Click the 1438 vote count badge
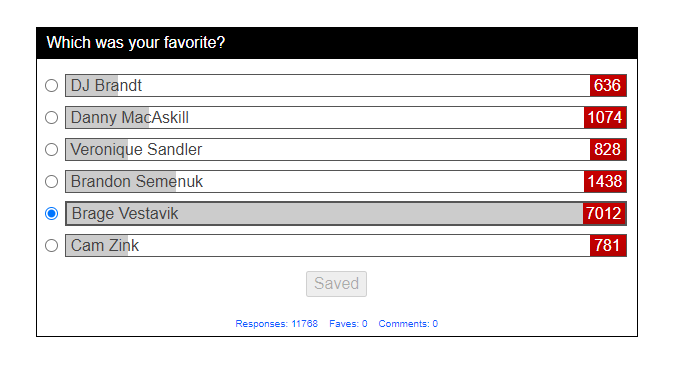 click(605, 182)
